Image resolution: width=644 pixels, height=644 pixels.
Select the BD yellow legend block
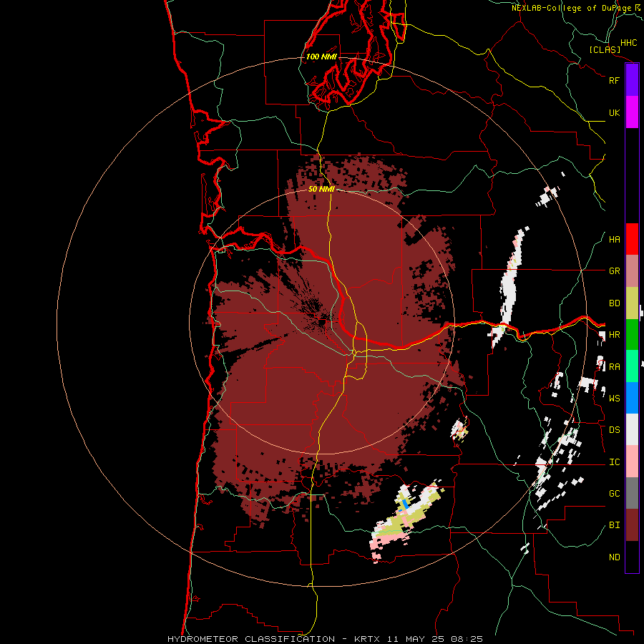pos(632,303)
